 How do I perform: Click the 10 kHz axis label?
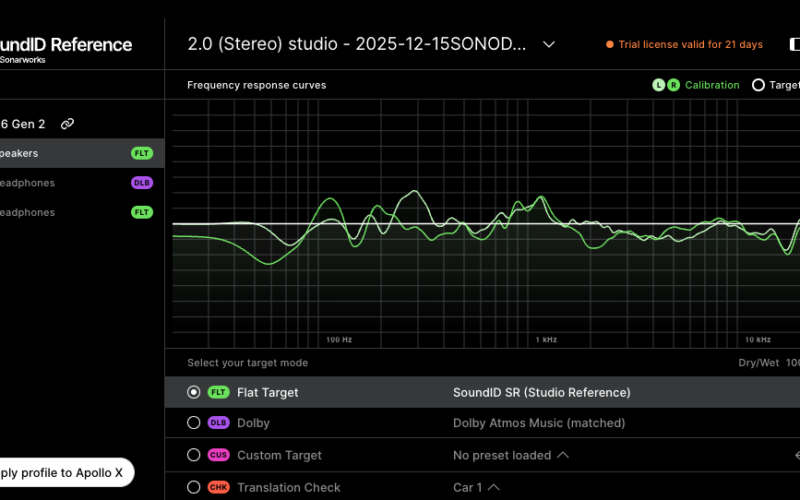pos(758,339)
